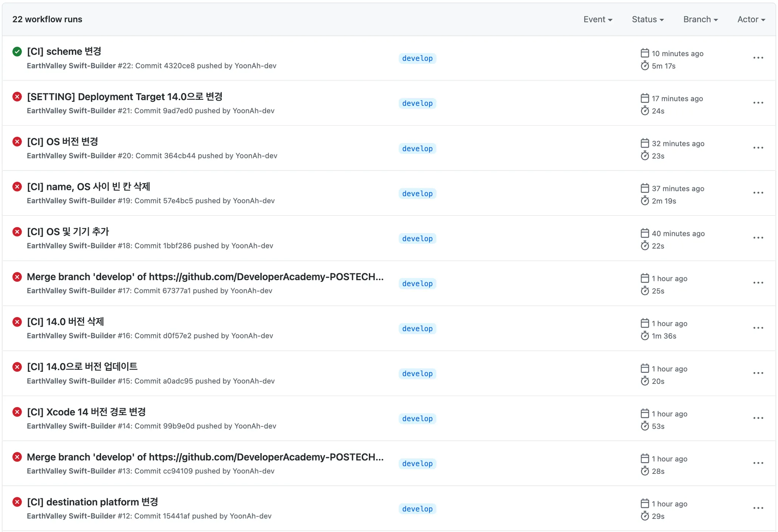Open kebab menu for run #22
Screen dimensions: 778x532
click(x=758, y=58)
